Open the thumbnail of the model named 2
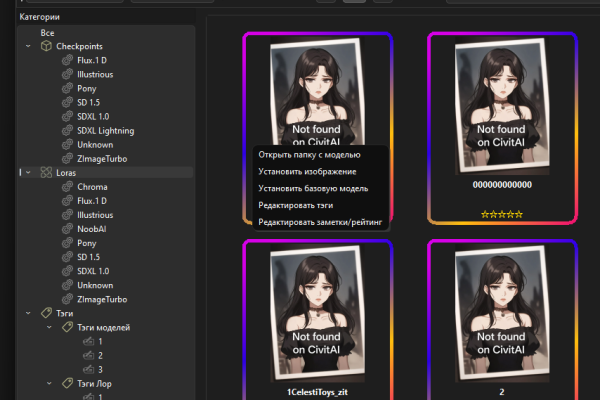Viewport: 600px width, 400px height. click(x=502, y=313)
